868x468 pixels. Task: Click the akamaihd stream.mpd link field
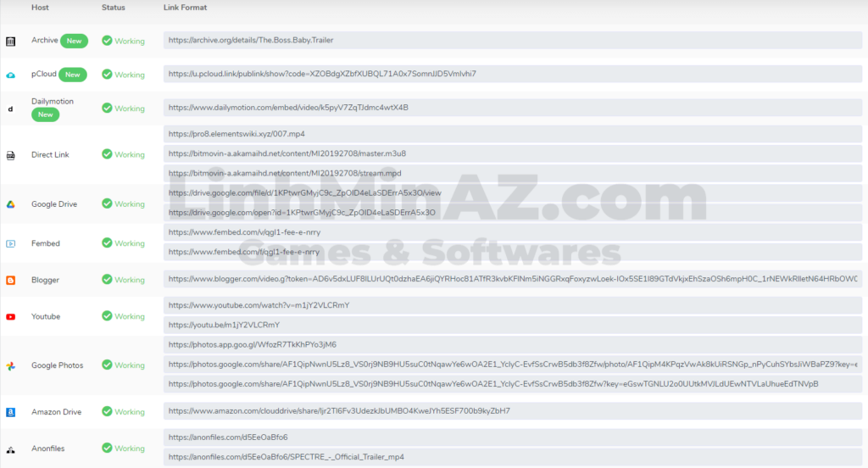click(x=513, y=173)
